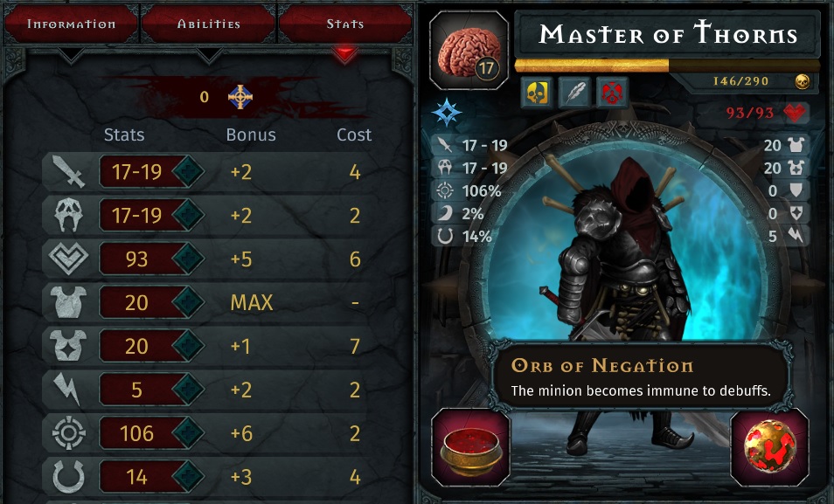Click the Orb of Negation item slot

coord(769,447)
